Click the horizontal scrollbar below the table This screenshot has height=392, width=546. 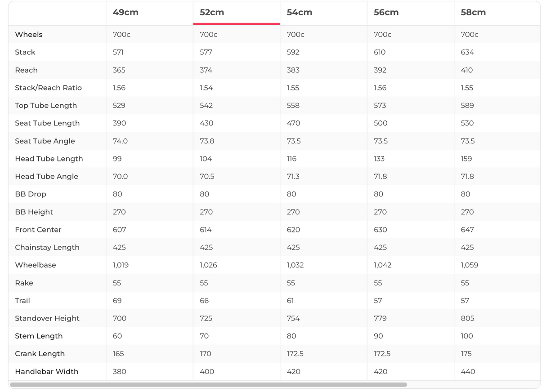pyautogui.click(x=208, y=385)
